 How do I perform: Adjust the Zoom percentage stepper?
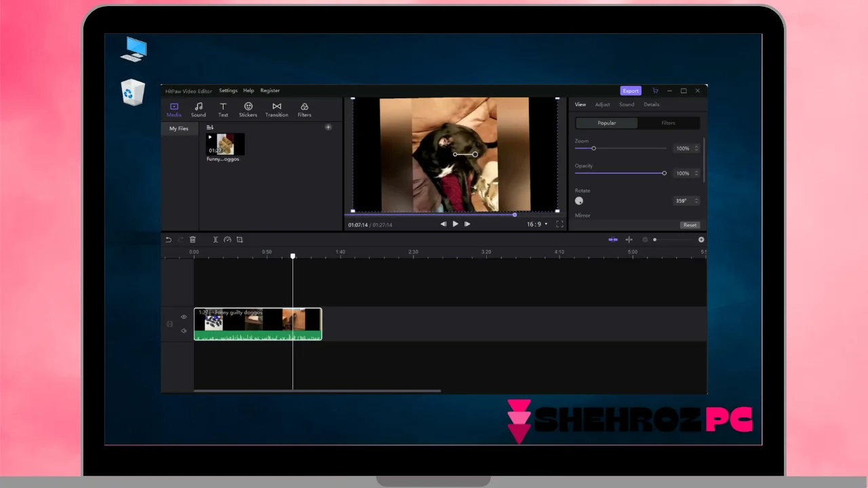pyautogui.click(x=697, y=148)
